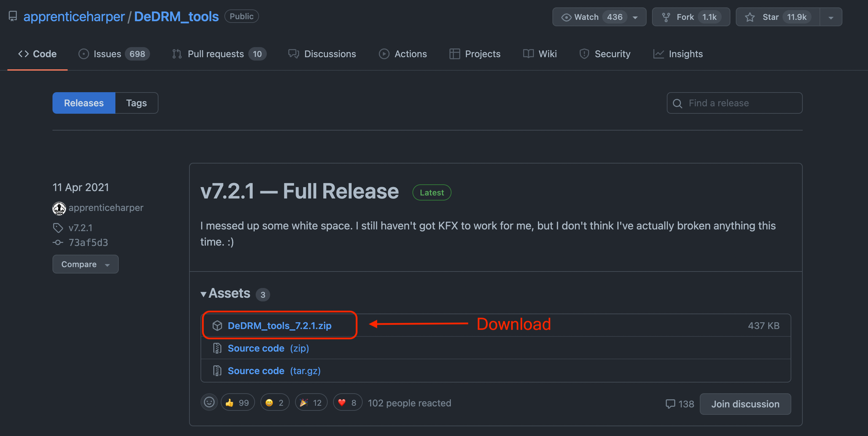Star the repository

(778, 17)
